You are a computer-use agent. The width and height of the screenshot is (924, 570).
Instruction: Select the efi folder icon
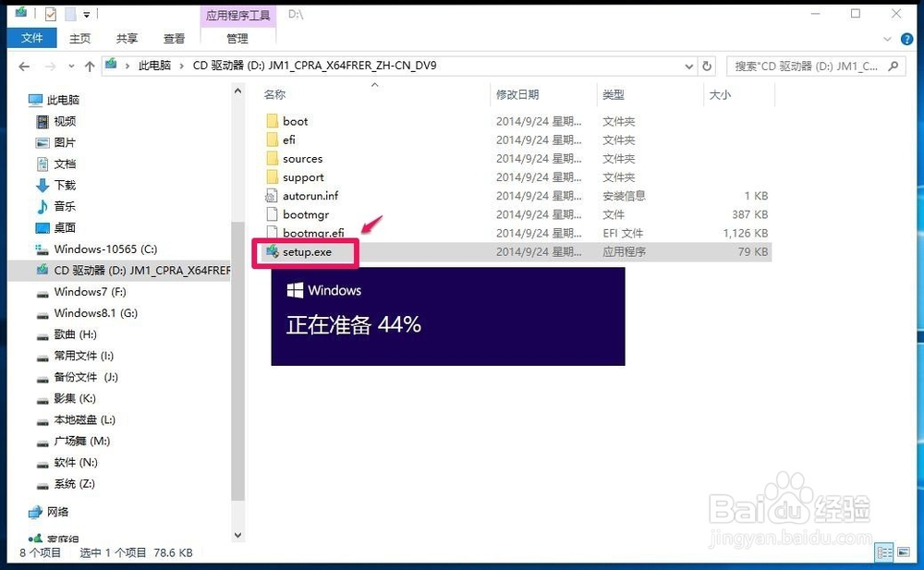pos(272,139)
